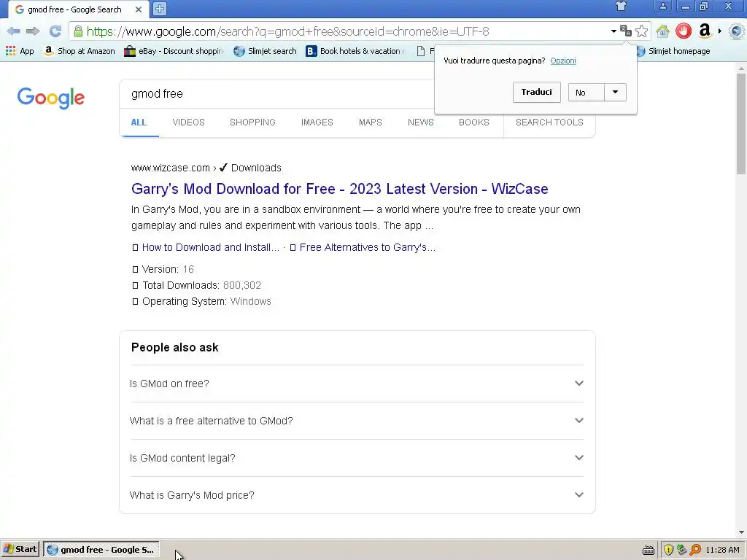Viewport: 747px width, 560px height.
Task: Switch to SHOPPING search tab
Action: click(x=252, y=122)
